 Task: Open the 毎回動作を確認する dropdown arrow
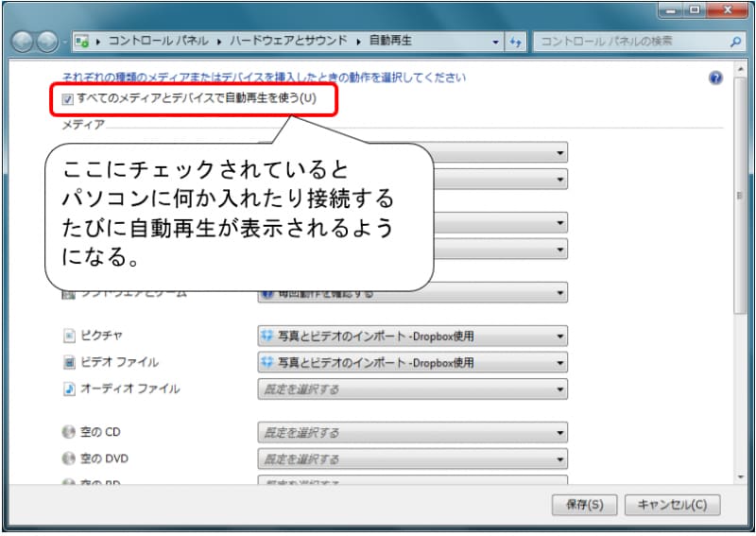pos(559,293)
